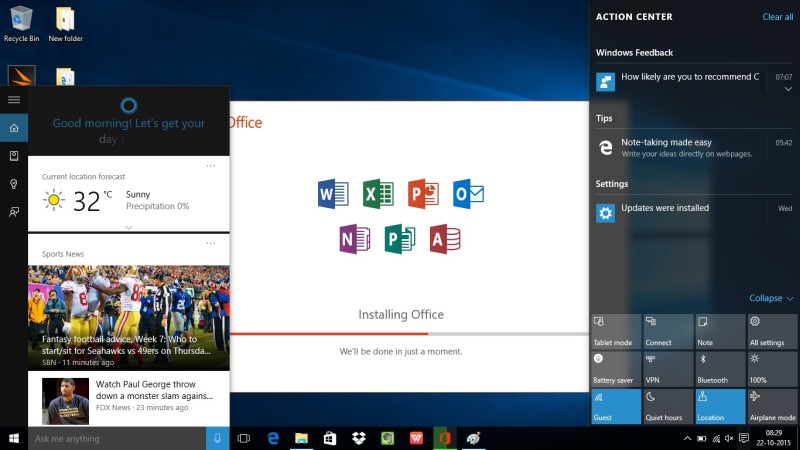Click the Note quick action tile
The width and height of the screenshot is (800, 450).
(720, 331)
